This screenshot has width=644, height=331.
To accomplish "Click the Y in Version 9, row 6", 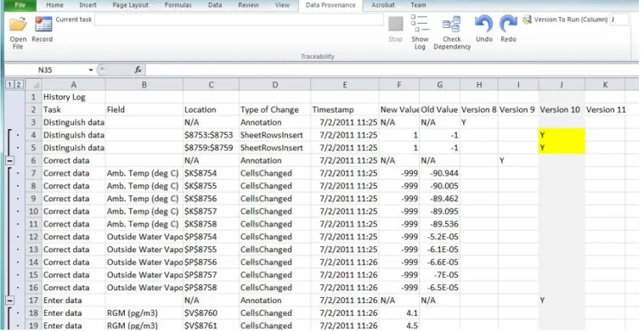I will tap(518, 160).
